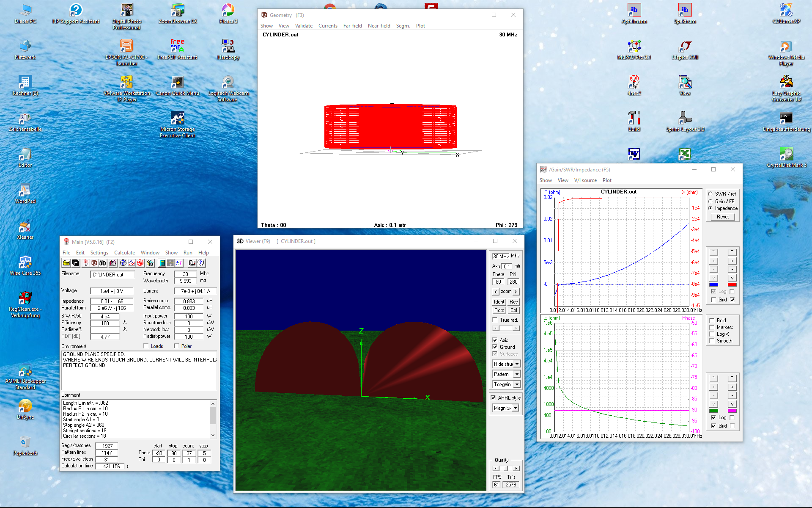Toggle the Loads checkbox in Main window
The height and width of the screenshot is (508, 812).
(x=146, y=346)
